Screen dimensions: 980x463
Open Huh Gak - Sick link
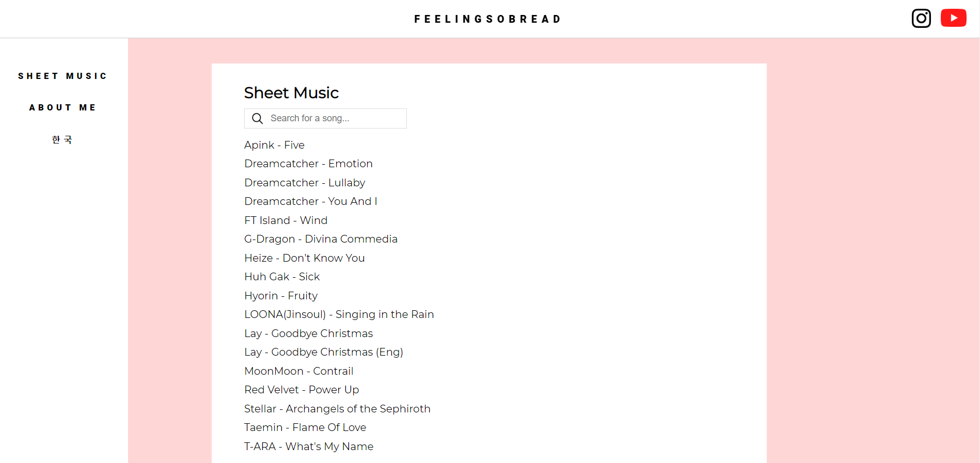(282, 277)
